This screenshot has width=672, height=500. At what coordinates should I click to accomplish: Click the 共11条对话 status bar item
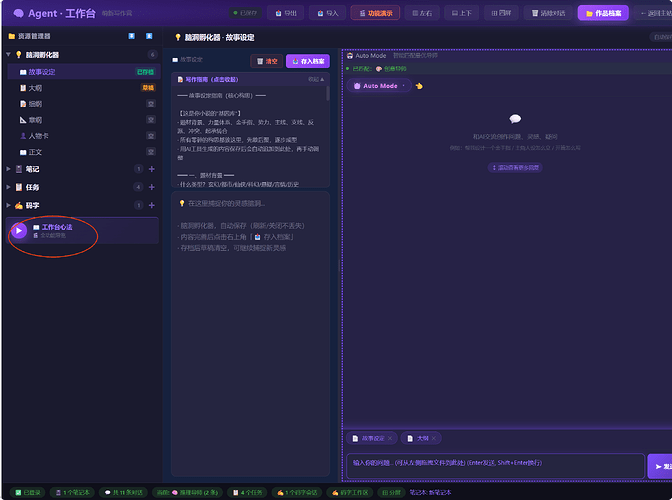[123, 493]
